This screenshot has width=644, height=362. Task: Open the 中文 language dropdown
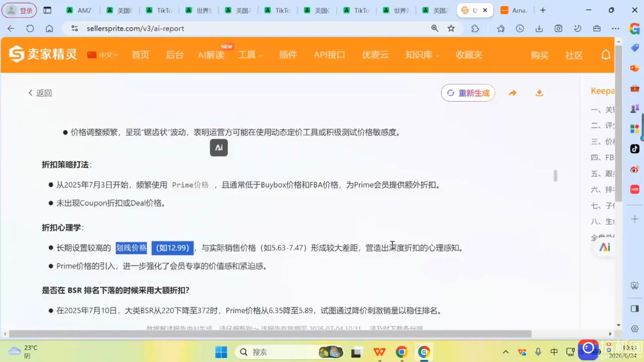click(x=103, y=55)
